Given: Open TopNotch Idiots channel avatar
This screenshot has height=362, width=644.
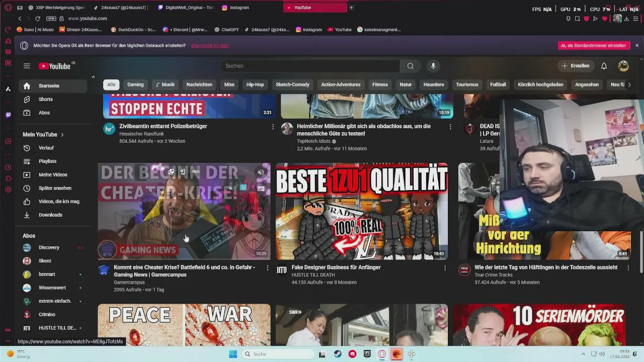Looking at the screenshot, I should click(287, 129).
